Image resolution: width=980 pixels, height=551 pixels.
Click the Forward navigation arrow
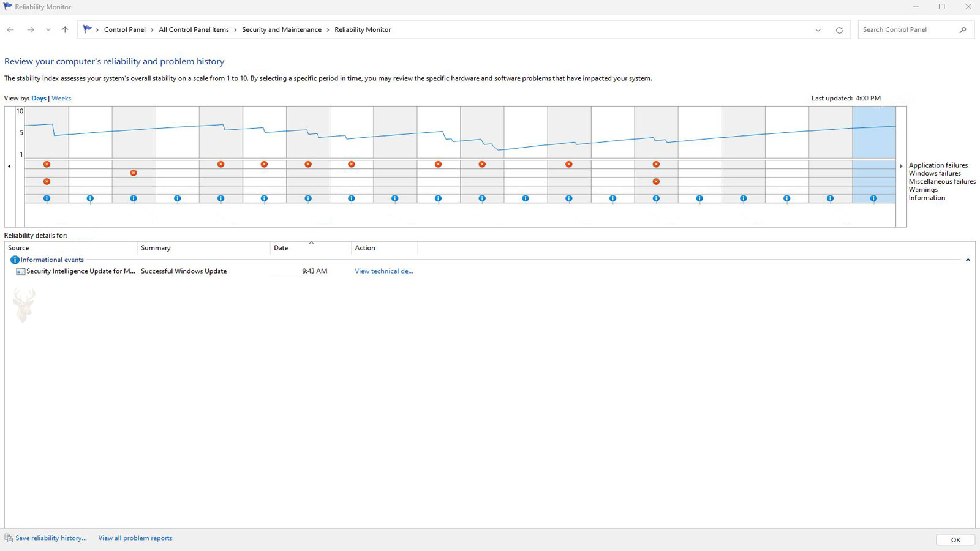coord(31,29)
